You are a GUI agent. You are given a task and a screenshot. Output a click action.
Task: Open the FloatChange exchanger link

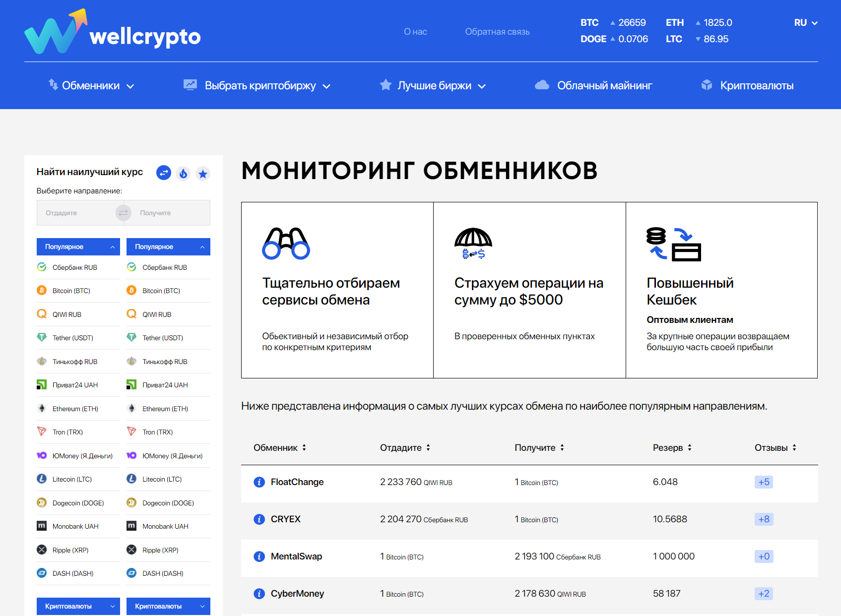[x=297, y=482]
